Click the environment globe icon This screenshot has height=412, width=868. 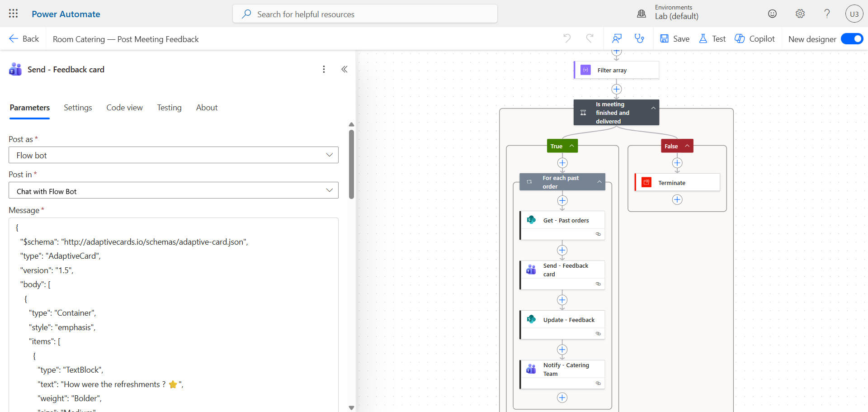coord(642,14)
